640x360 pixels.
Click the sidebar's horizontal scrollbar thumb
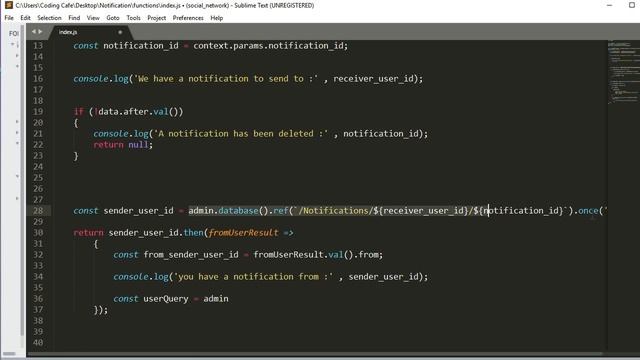(9, 354)
